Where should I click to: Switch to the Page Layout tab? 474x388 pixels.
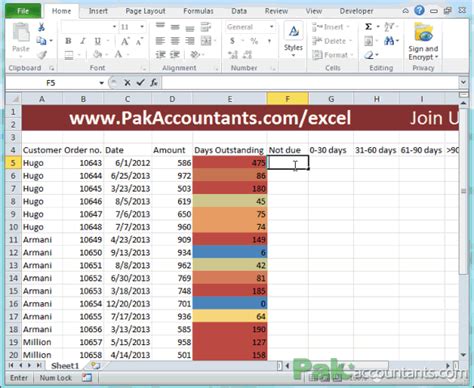[145, 11]
